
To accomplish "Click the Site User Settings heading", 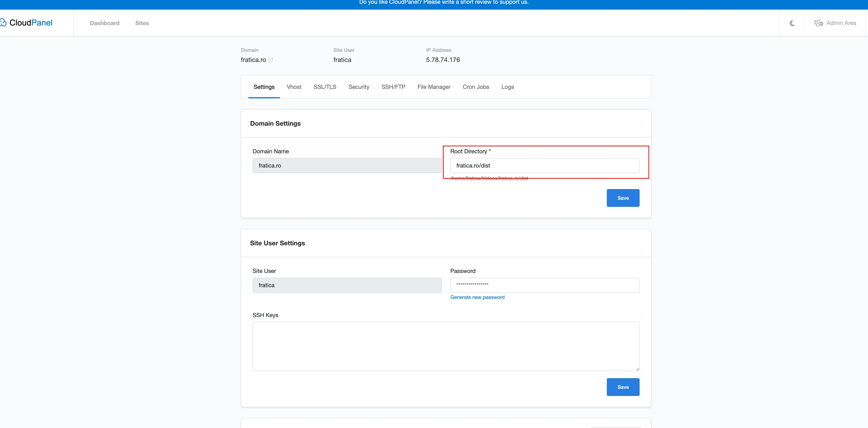I will [x=277, y=243].
